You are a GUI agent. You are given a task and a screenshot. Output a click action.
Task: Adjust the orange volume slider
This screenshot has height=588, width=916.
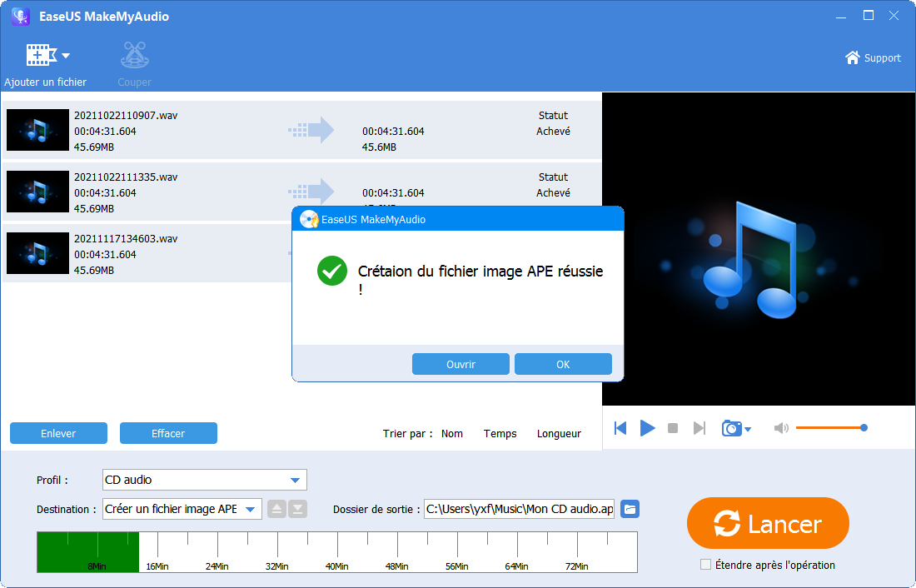click(x=831, y=428)
